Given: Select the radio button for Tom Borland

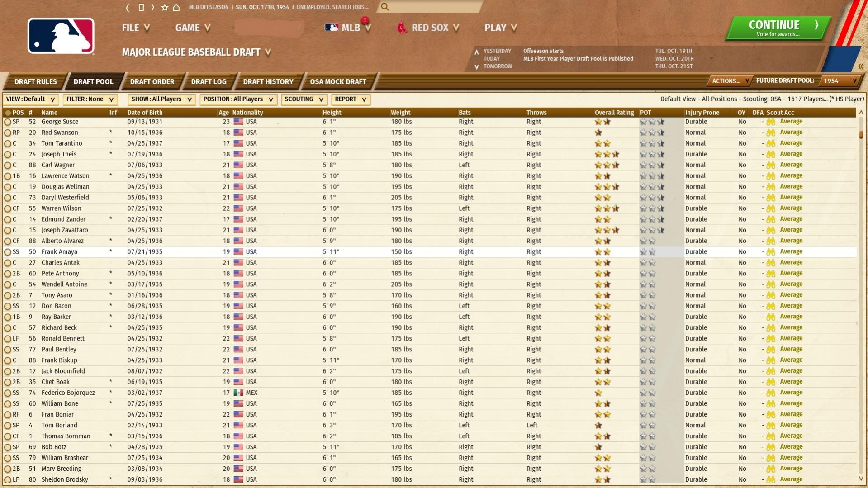Looking at the screenshot, I should (8, 426).
